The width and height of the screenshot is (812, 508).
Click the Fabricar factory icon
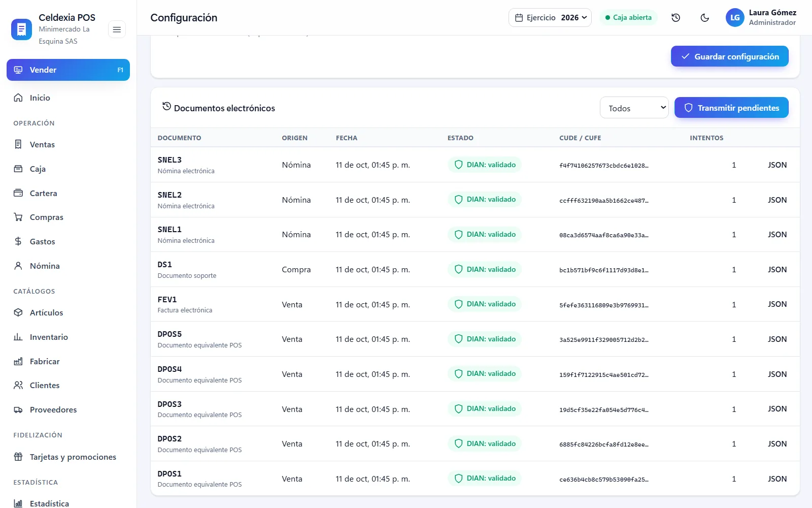coord(18,362)
